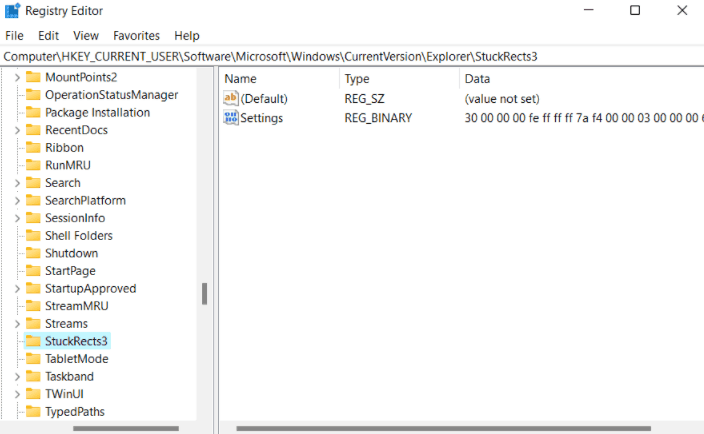The image size is (704, 434).
Task: Open the Favorites menu
Action: pyautogui.click(x=136, y=35)
